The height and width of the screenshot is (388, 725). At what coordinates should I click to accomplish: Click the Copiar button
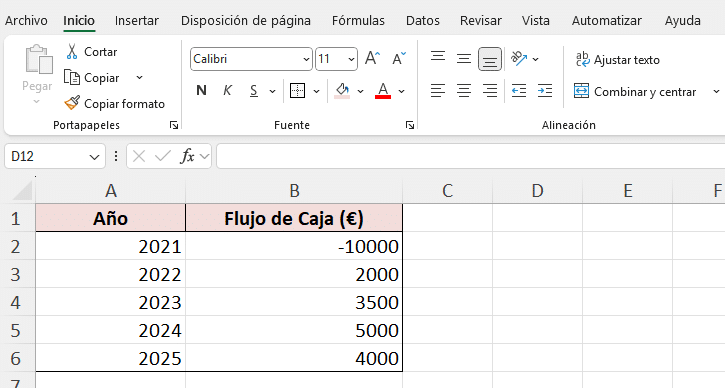tap(92, 78)
